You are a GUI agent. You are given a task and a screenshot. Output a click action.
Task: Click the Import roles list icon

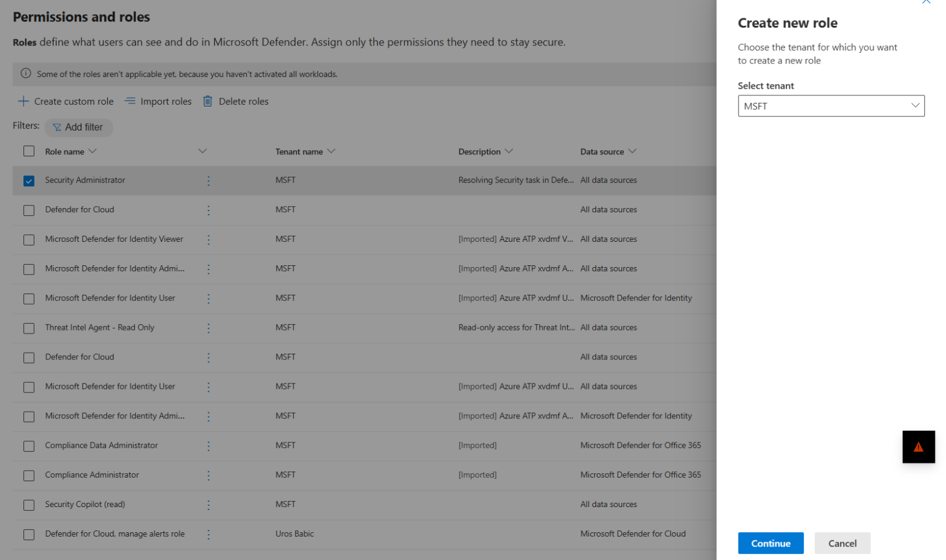130,101
